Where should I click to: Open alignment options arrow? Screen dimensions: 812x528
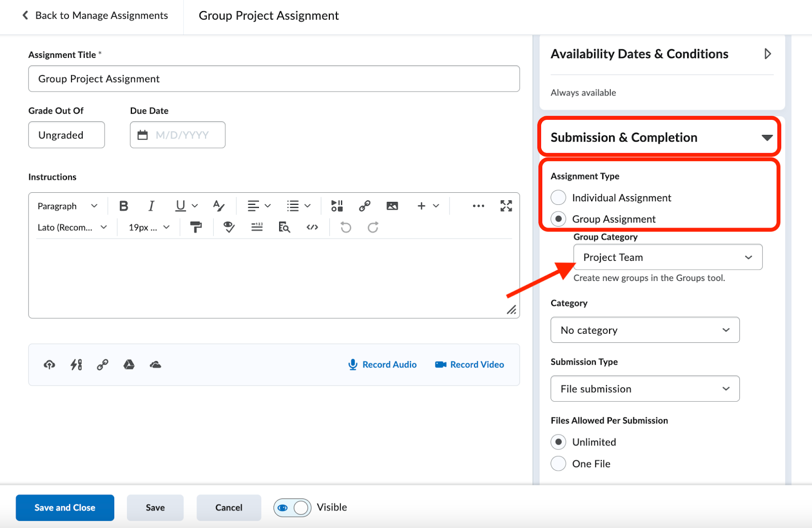coord(268,206)
